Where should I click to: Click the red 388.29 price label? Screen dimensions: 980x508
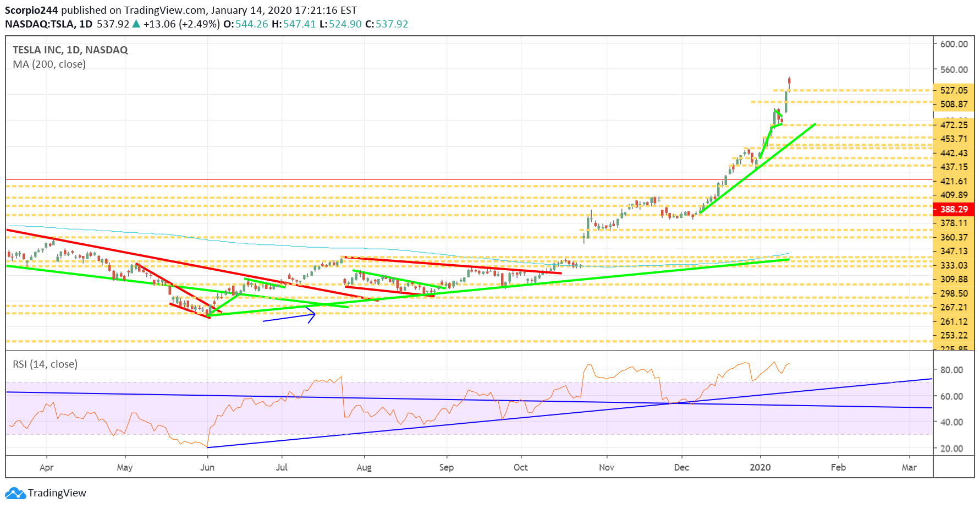pyautogui.click(x=954, y=209)
